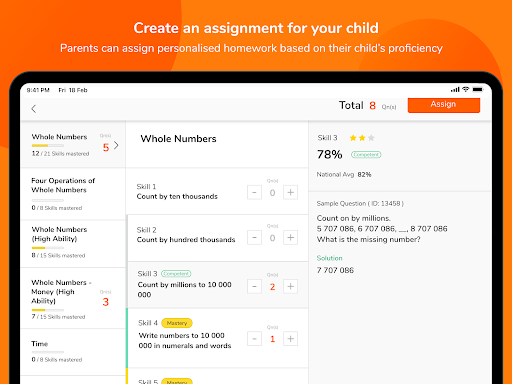The height and width of the screenshot is (384, 512).
Task: Increase questions for Skill 2
Action: 290,238
